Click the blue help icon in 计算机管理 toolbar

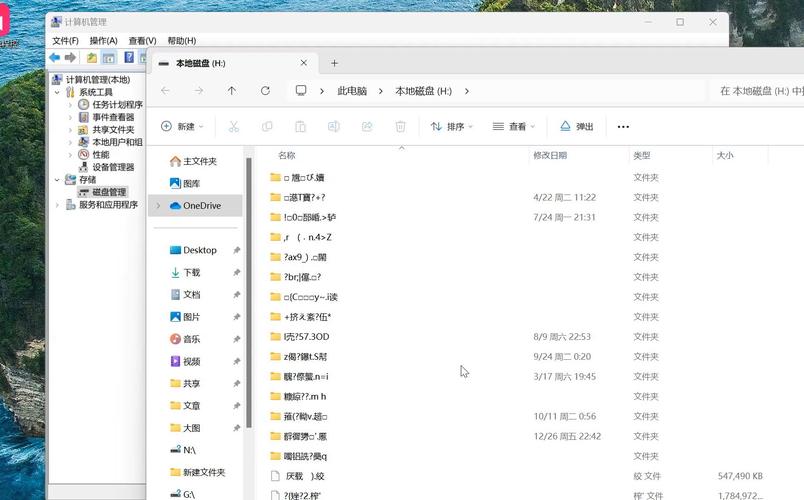(129, 57)
